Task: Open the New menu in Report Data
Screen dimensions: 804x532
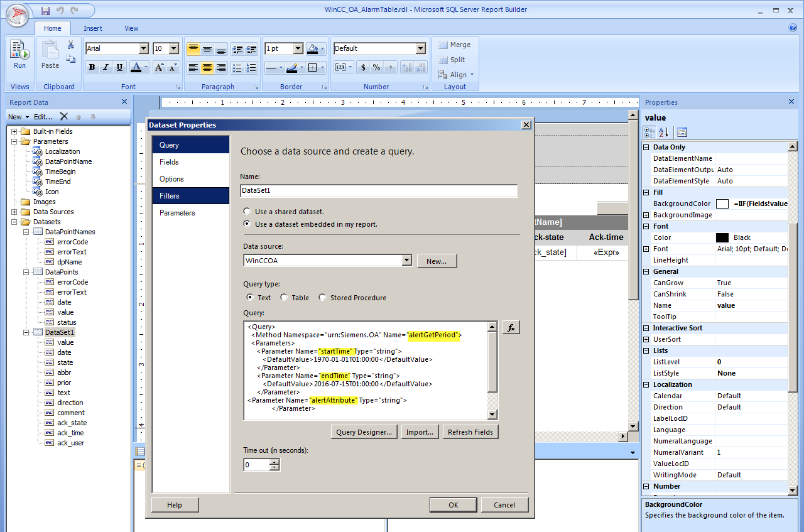Action: click(18, 117)
